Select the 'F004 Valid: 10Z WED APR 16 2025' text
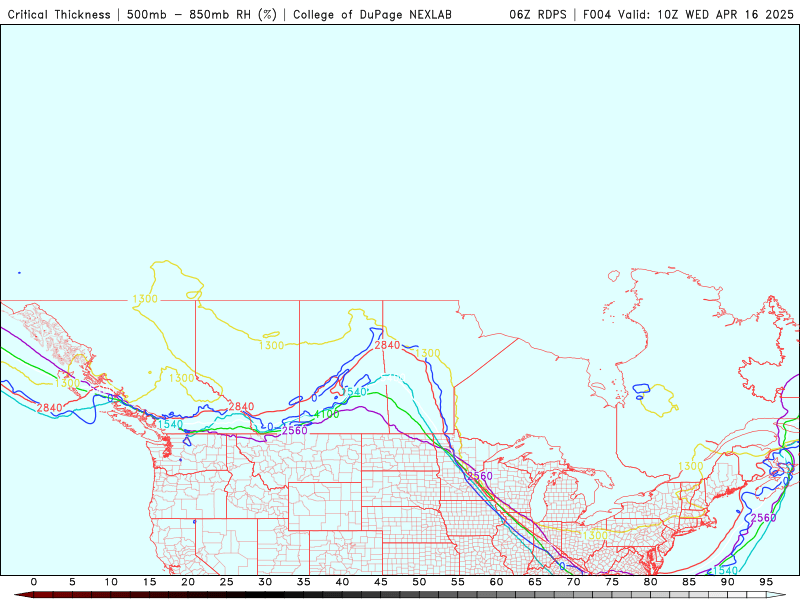Viewport: 800px width, 600px height. 688,14
